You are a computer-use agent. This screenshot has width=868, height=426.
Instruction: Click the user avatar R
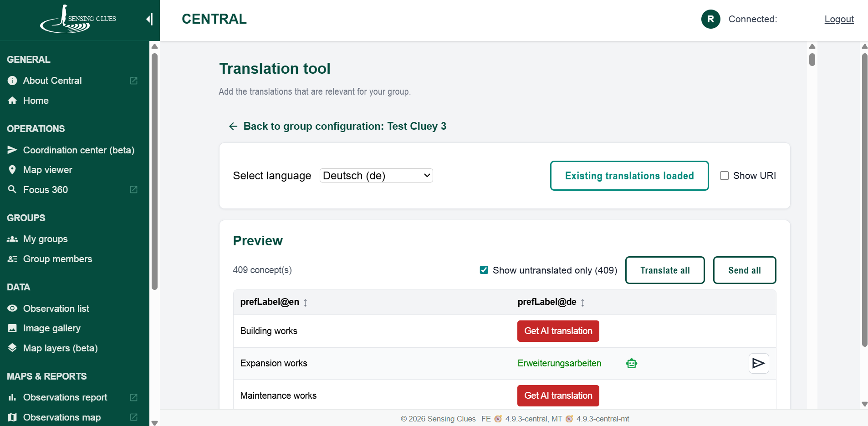(x=710, y=19)
